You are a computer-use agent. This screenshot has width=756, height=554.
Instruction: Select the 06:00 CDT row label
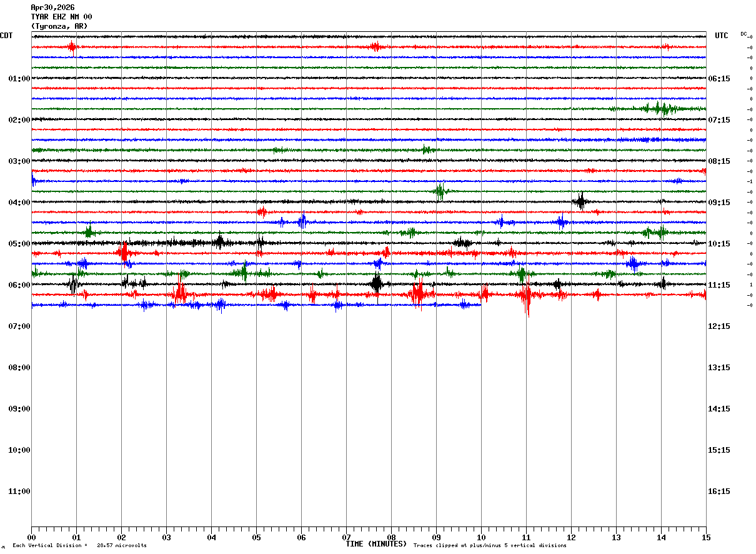pos(19,285)
